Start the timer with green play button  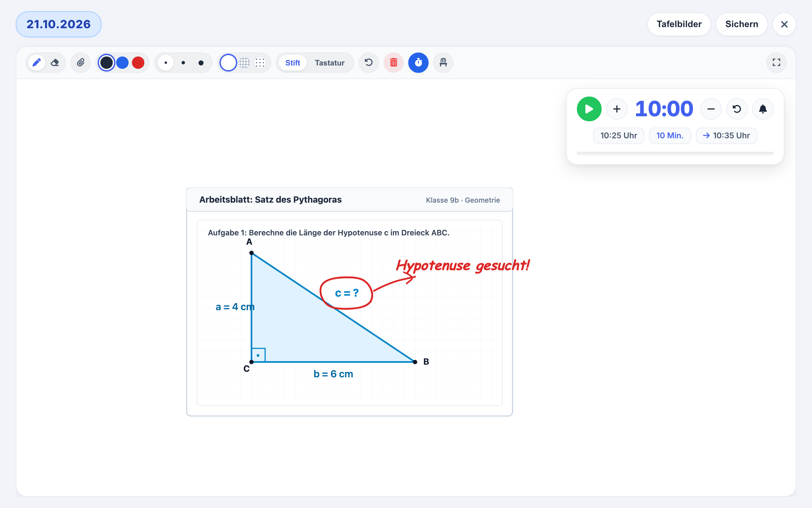click(589, 109)
